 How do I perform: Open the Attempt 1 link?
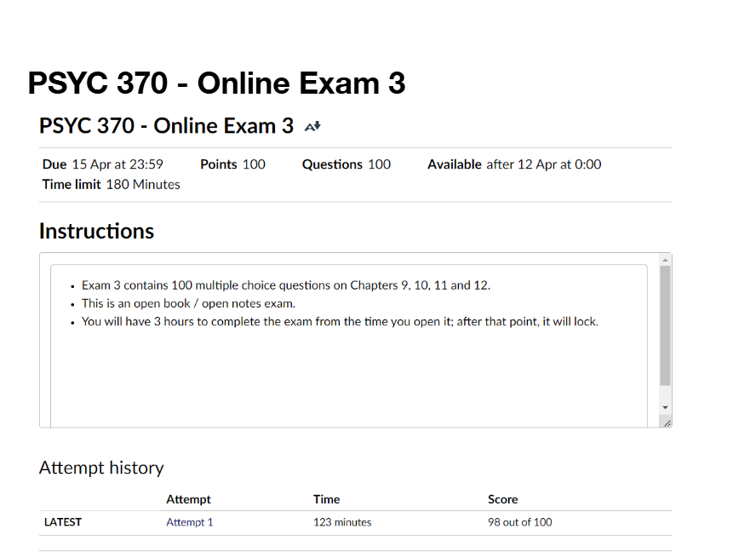(x=190, y=522)
